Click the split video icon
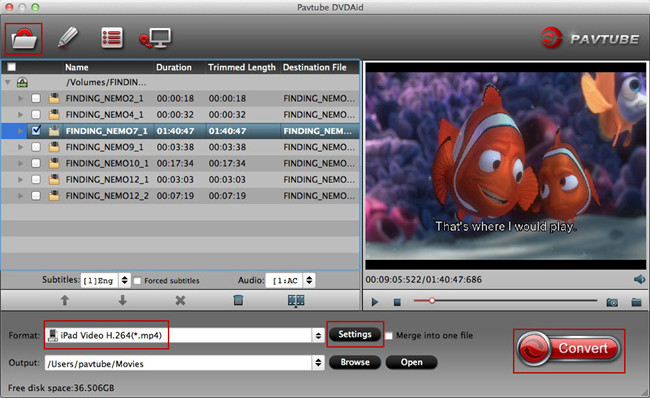This screenshot has width=650, height=398. pos(296,301)
